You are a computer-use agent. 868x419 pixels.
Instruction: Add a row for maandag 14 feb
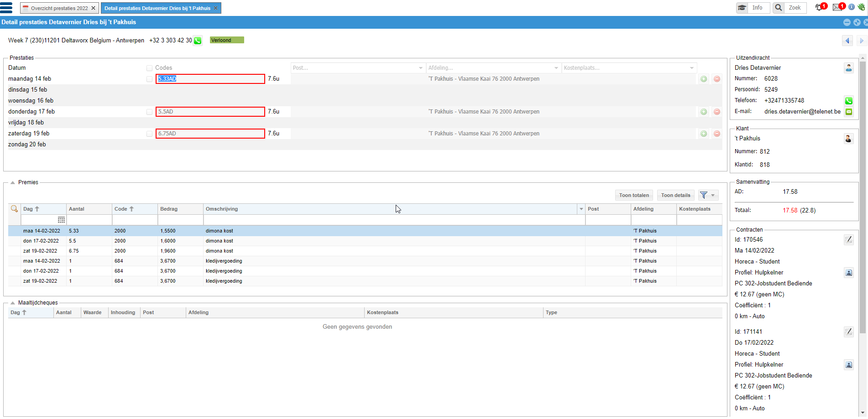point(704,79)
